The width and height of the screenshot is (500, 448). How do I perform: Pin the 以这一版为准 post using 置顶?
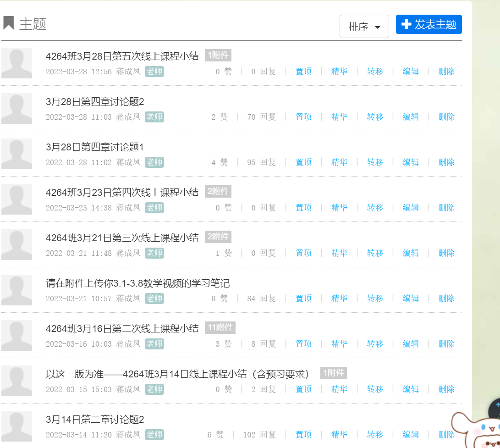303,389
